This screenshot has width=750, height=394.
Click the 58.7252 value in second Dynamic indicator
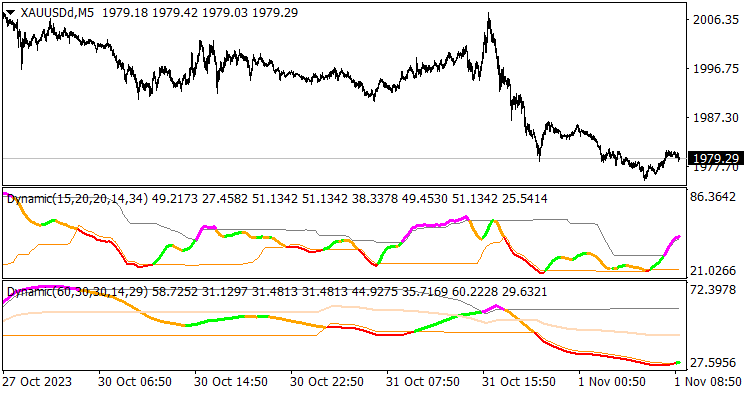tap(175, 292)
